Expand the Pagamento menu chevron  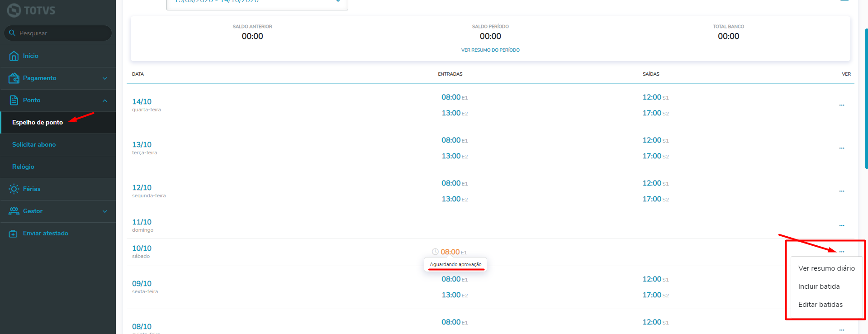tap(105, 78)
